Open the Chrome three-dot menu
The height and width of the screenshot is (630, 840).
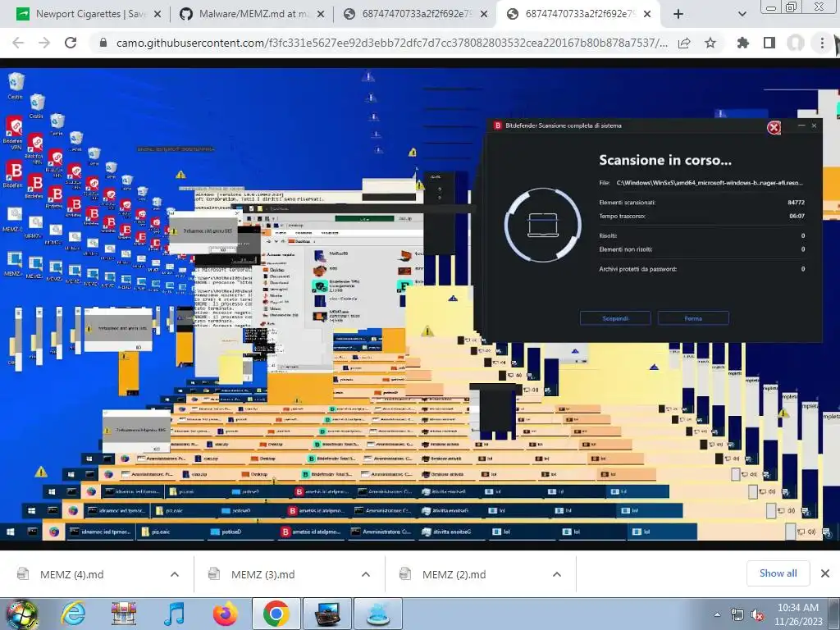point(822,43)
